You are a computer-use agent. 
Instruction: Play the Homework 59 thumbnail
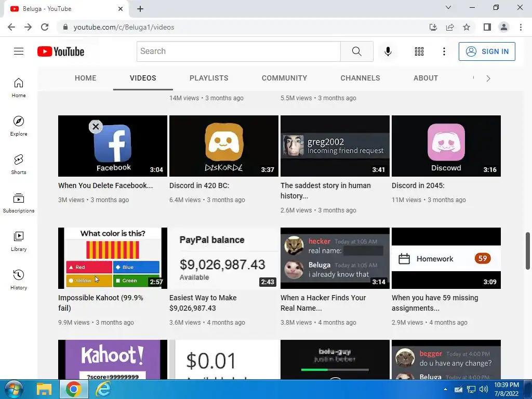[x=446, y=258]
